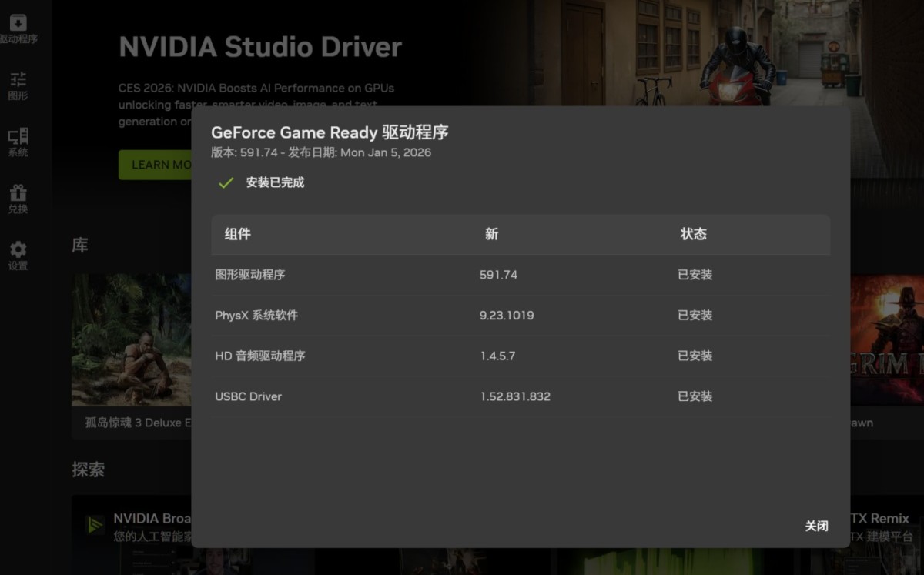Click the 状态 column header
Screen dimensions: 924x575
click(x=693, y=234)
